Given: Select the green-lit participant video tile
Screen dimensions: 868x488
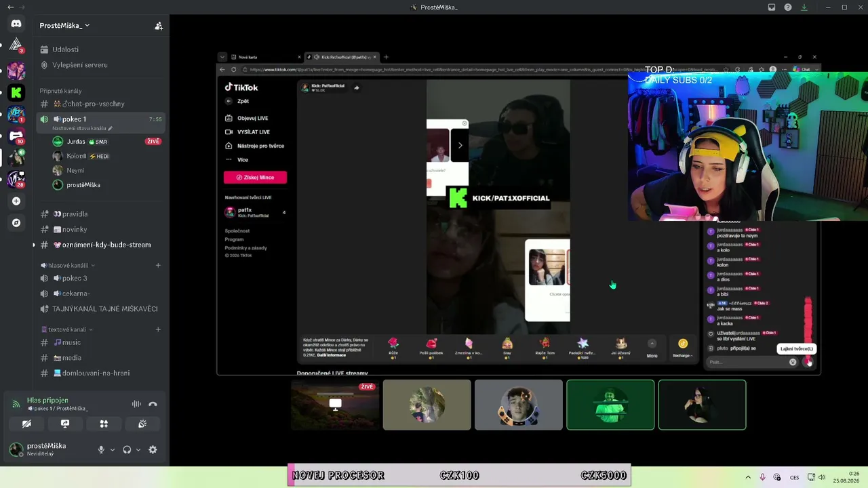Looking at the screenshot, I should coord(610,405).
